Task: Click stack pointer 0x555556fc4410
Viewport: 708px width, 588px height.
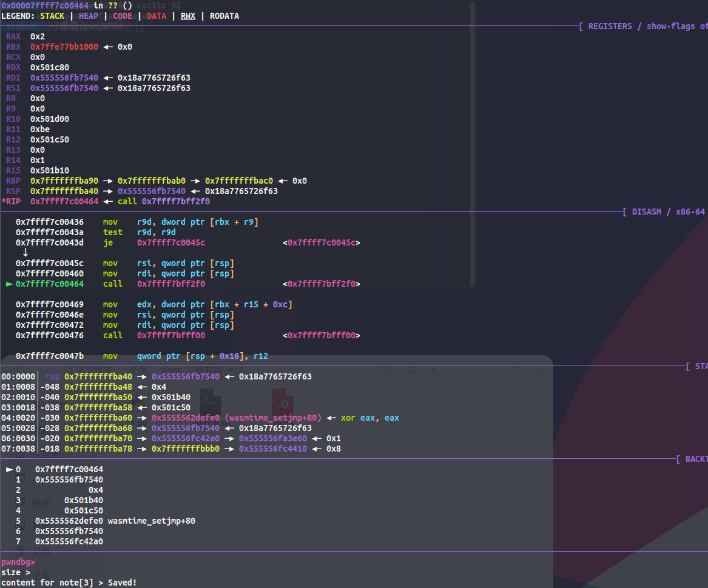Action: 273,449
